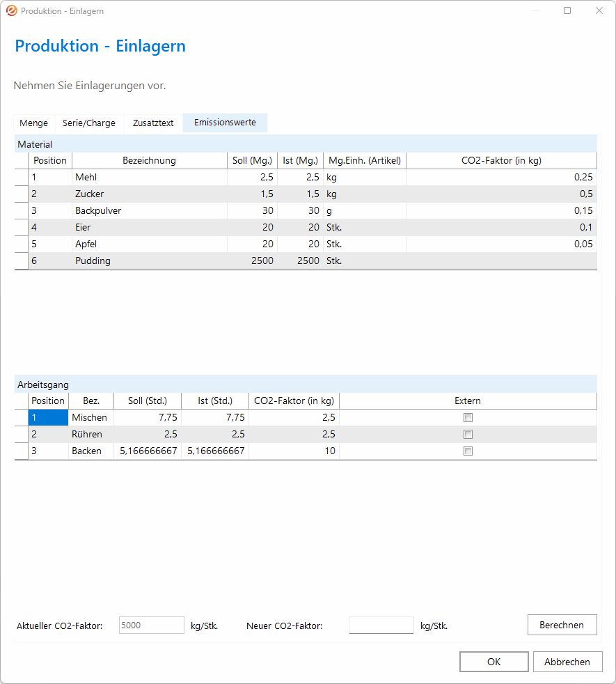
Task: Switch to the Menge tab
Action: [33, 123]
